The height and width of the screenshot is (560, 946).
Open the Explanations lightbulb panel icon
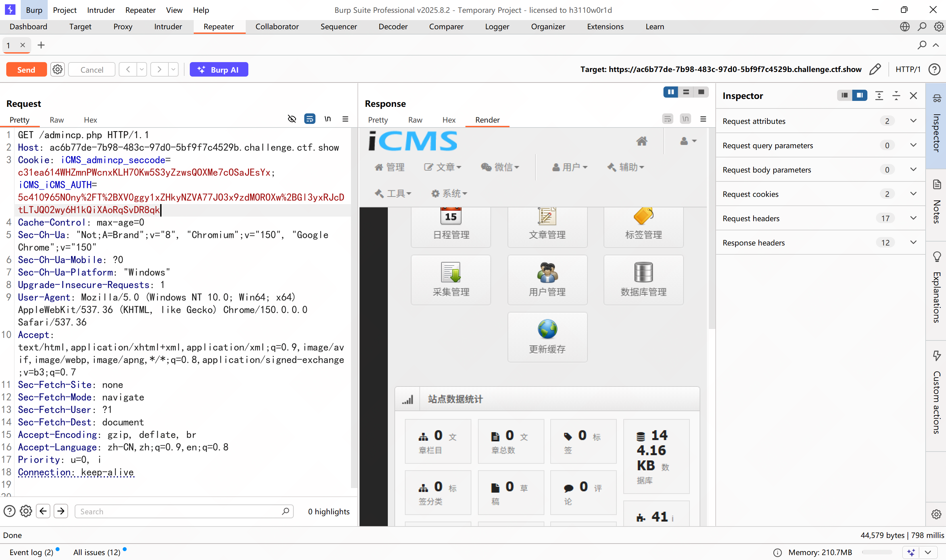[937, 257]
